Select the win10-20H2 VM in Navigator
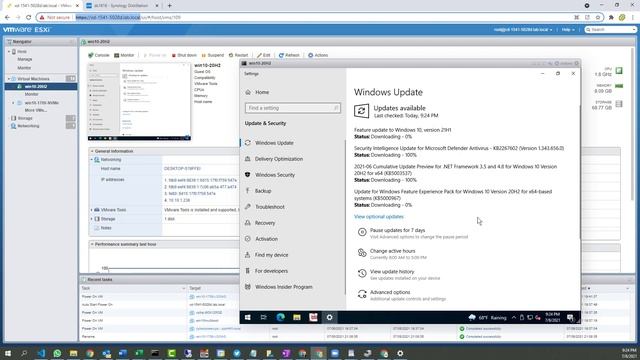 (36, 87)
